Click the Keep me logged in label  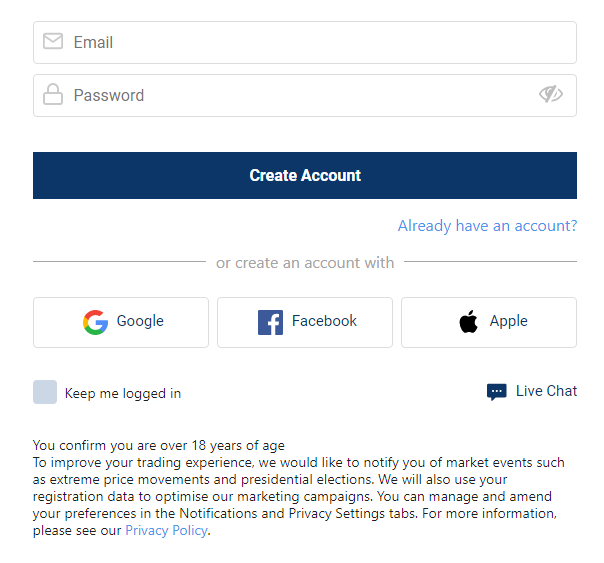point(123,394)
